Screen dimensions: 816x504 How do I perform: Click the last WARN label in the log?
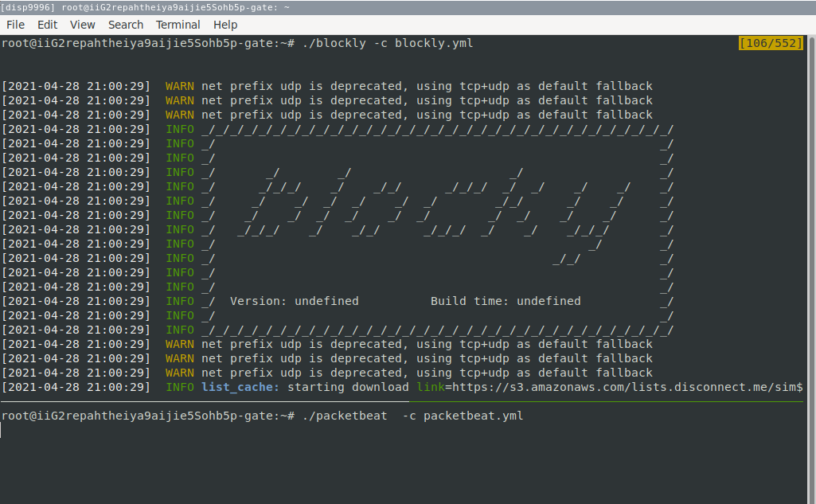[x=179, y=373]
